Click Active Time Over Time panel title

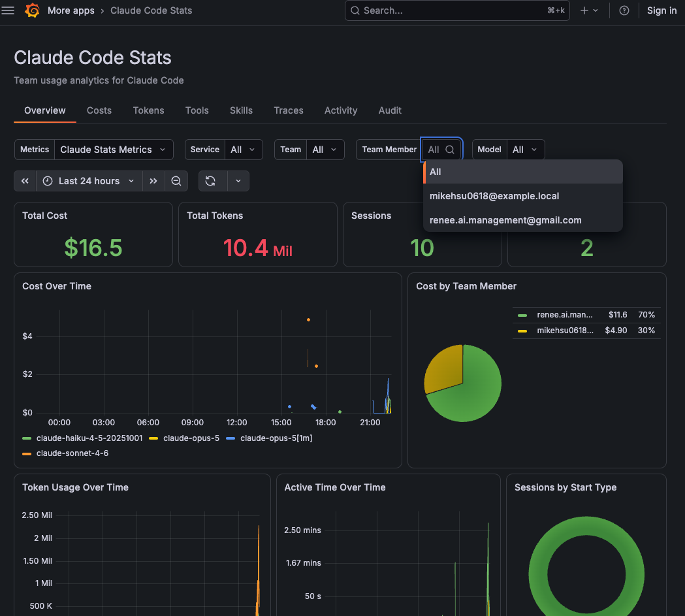[335, 487]
